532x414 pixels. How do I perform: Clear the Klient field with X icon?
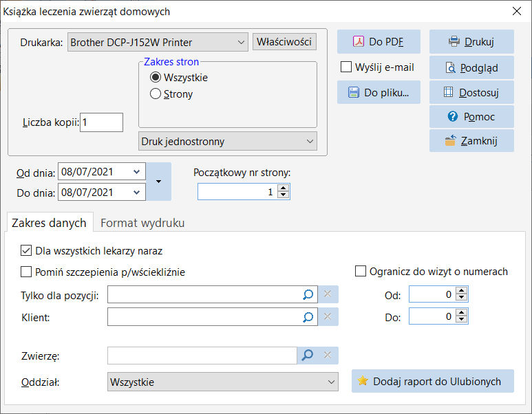(328, 316)
